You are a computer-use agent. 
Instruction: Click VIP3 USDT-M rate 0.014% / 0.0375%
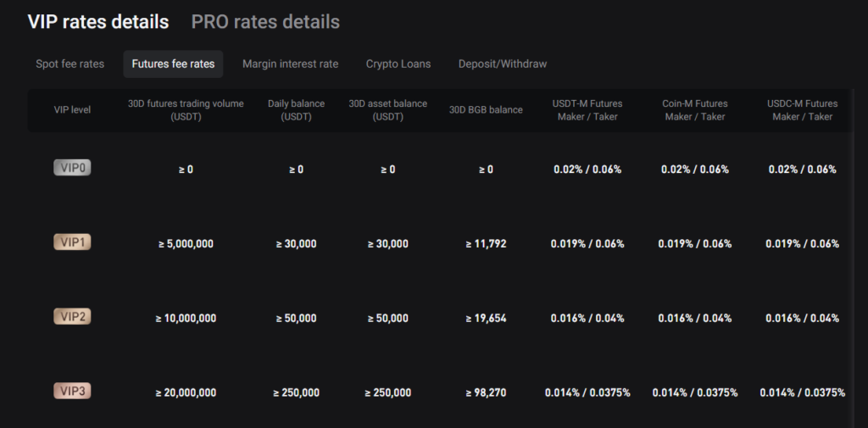point(587,393)
